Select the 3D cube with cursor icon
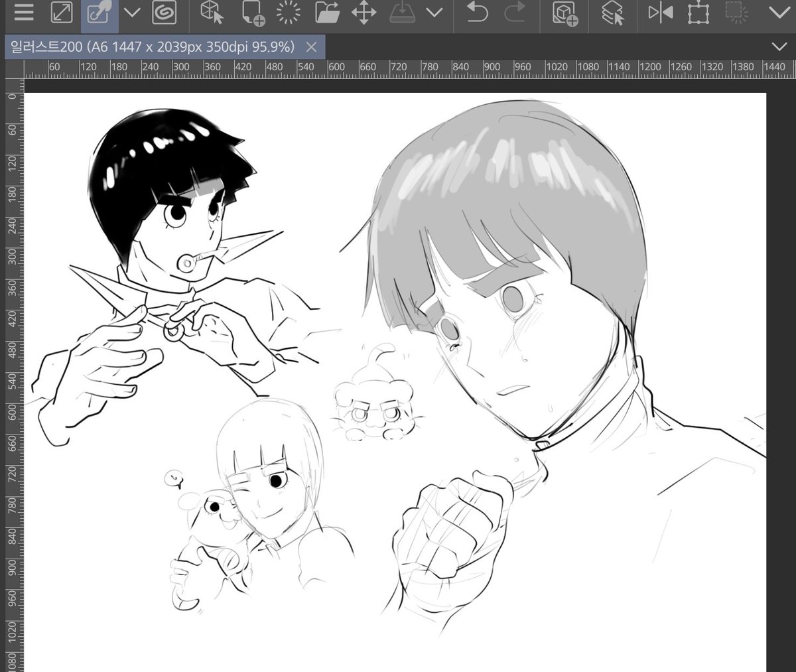This screenshot has width=796, height=672. [x=213, y=13]
